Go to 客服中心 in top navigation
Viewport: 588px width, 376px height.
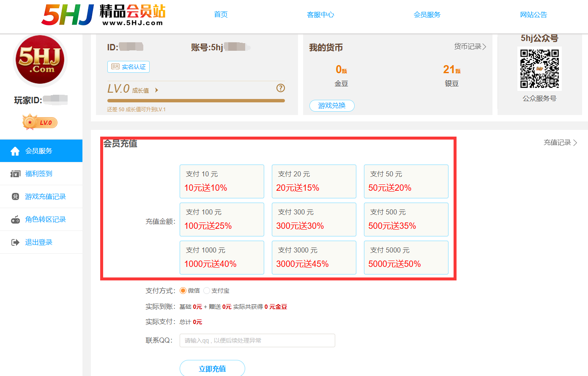[x=320, y=15]
